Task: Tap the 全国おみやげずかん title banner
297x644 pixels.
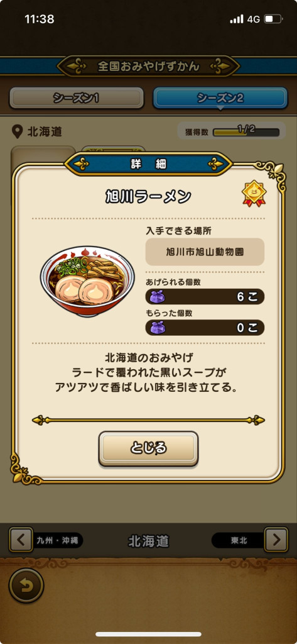Action: 148,65
